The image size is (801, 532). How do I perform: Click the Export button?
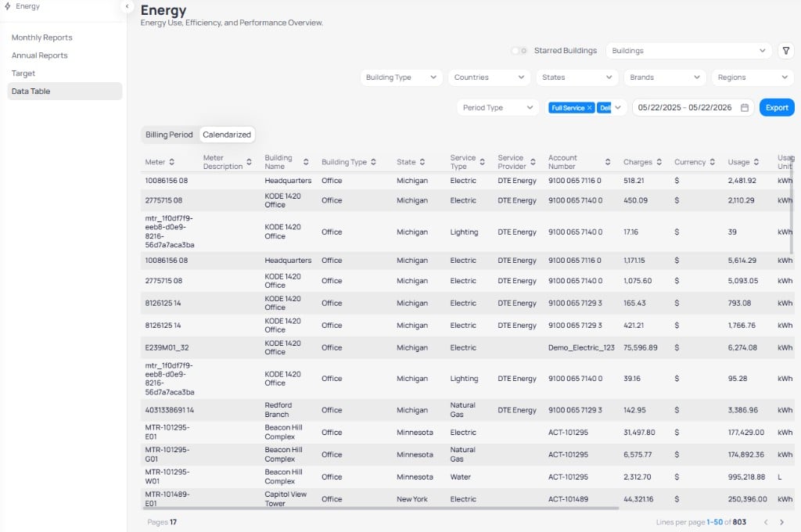click(x=777, y=108)
